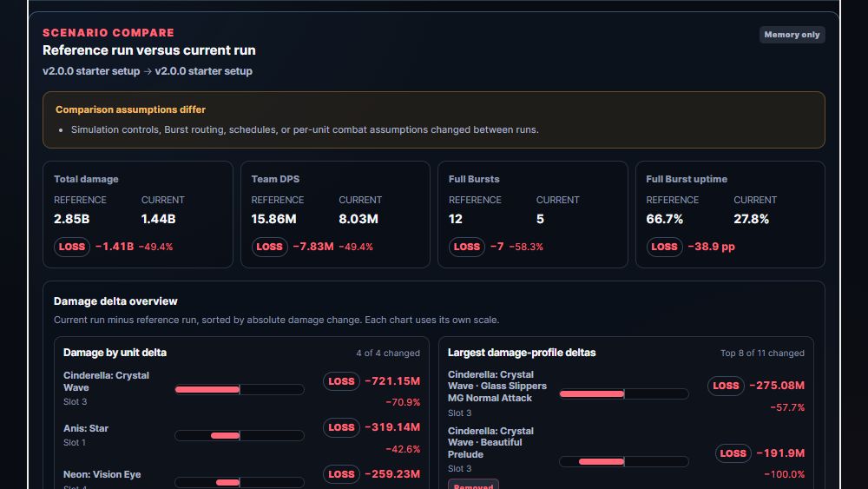
Task: Click LOSS badge in Team DPS card
Action: tap(270, 247)
